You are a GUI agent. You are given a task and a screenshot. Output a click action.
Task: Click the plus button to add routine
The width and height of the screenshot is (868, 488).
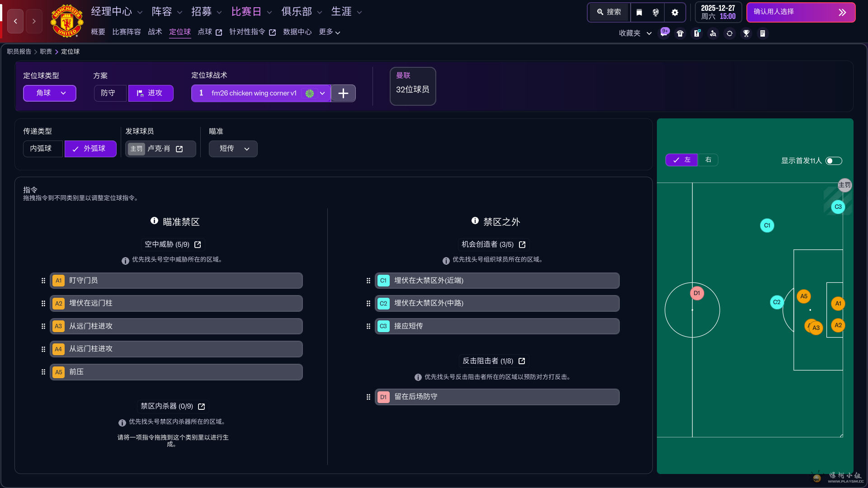[343, 93]
